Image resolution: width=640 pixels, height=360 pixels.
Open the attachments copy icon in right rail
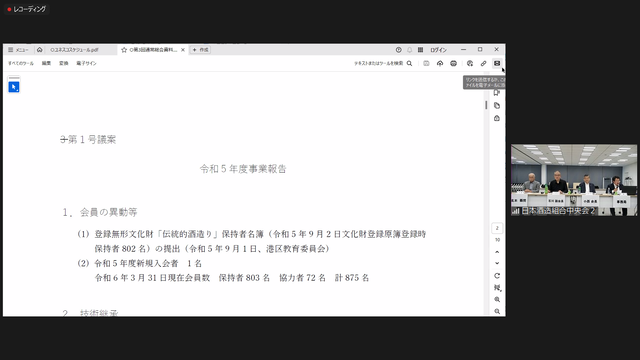[x=497, y=106]
